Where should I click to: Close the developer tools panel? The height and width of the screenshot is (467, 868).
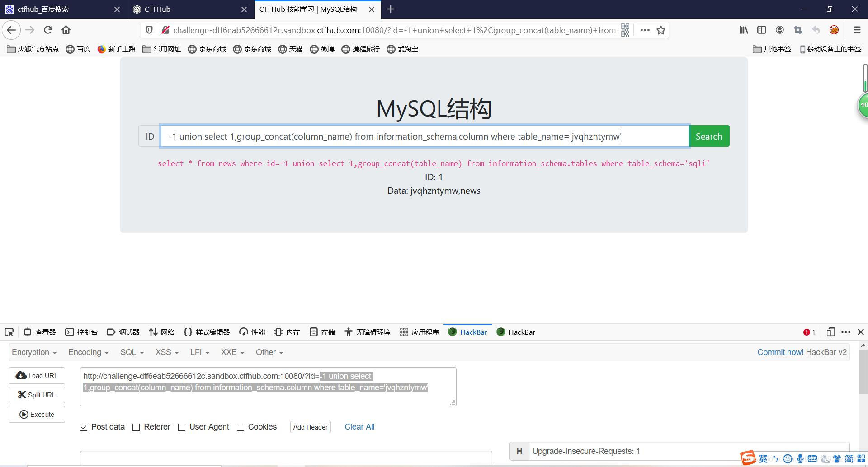(861, 332)
